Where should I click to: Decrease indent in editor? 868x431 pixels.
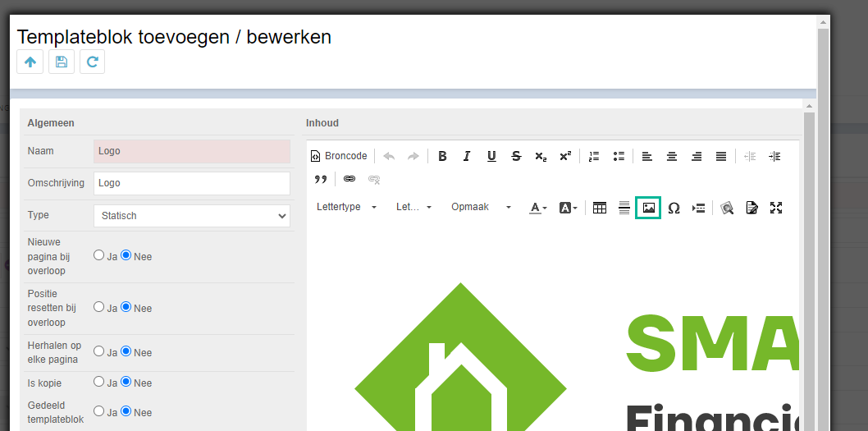point(750,156)
